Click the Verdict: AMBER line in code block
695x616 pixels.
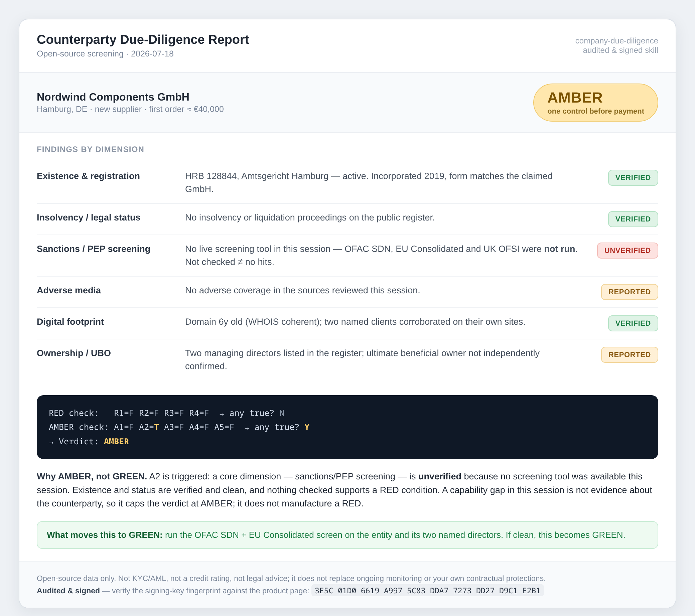pyautogui.click(x=89, y=441)
